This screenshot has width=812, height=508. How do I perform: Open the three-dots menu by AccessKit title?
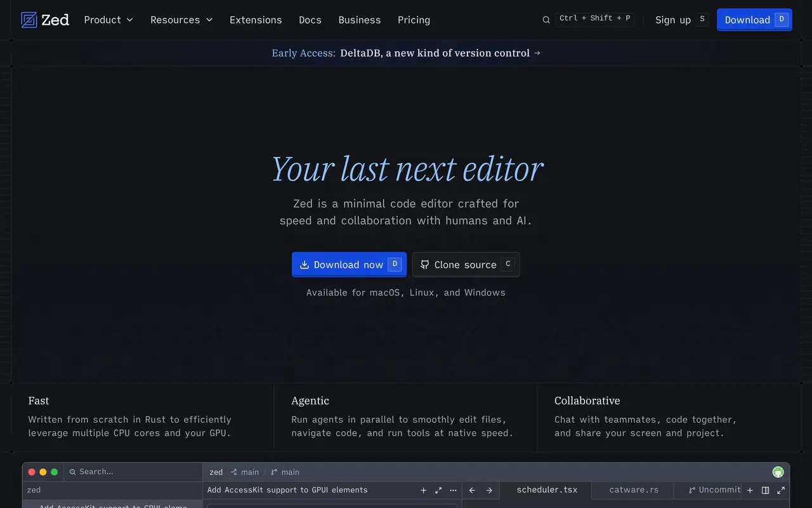453,490
